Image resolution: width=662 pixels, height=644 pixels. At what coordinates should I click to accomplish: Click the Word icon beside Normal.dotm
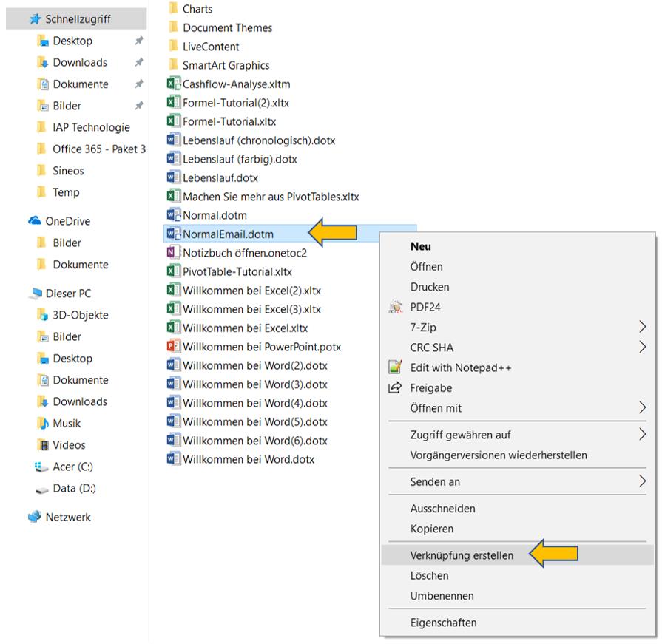click(174, 215)
